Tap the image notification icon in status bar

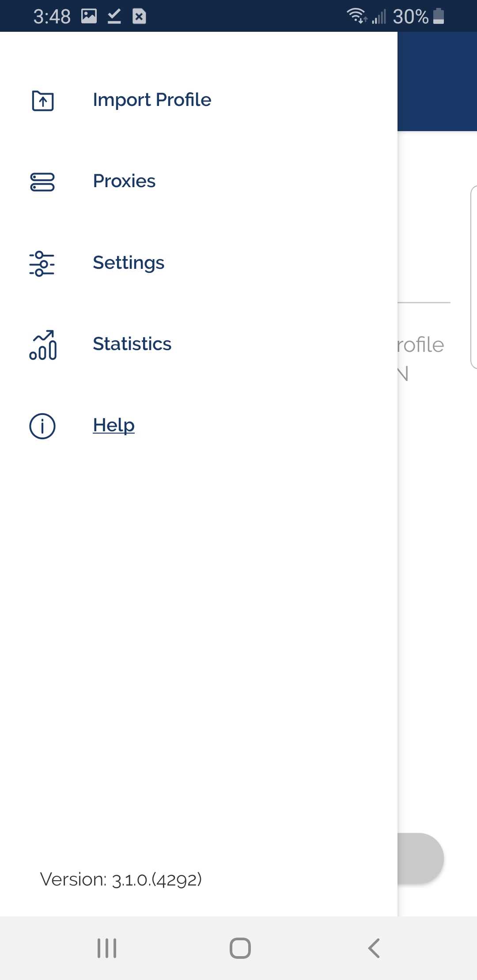(x=89, y=16)
